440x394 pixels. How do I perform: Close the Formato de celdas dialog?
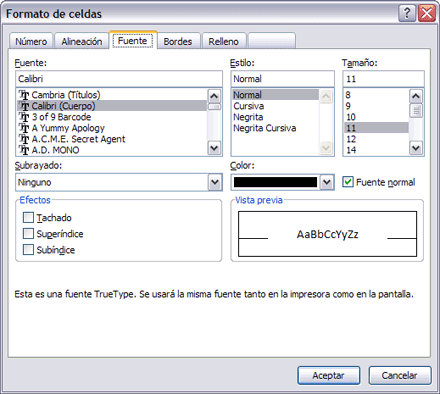(427, 14)
